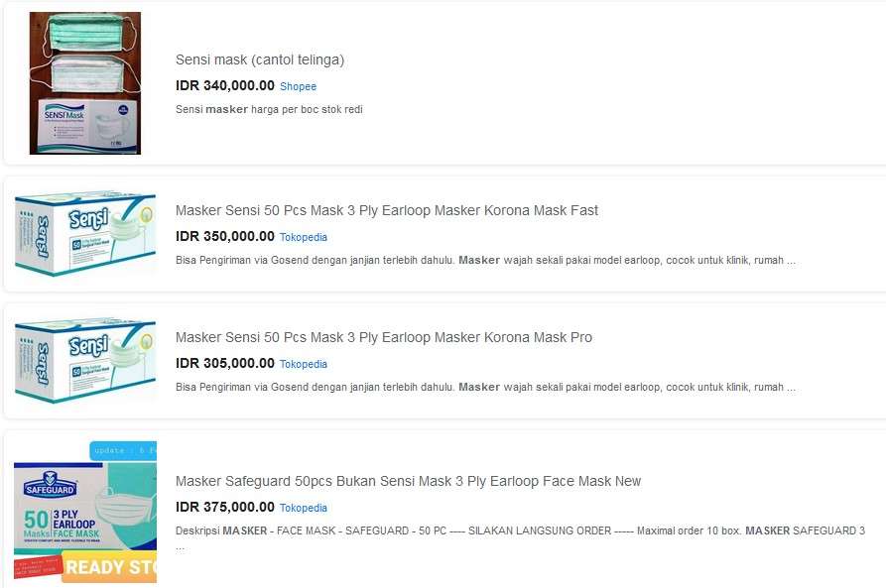Screen dimensions: 886x588
Task: Open Tokopedia link beside IDR 305,000.00
Action: coord(304,364)
